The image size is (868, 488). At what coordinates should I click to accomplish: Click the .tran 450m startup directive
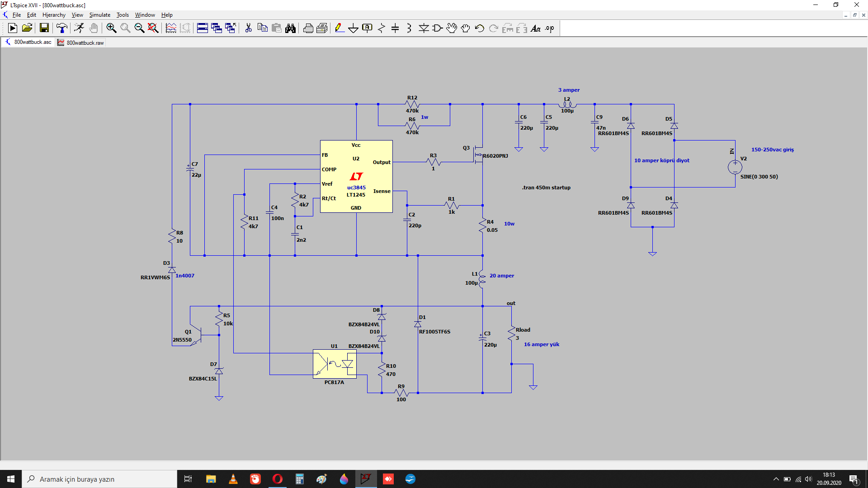click(x=546, y=188)
